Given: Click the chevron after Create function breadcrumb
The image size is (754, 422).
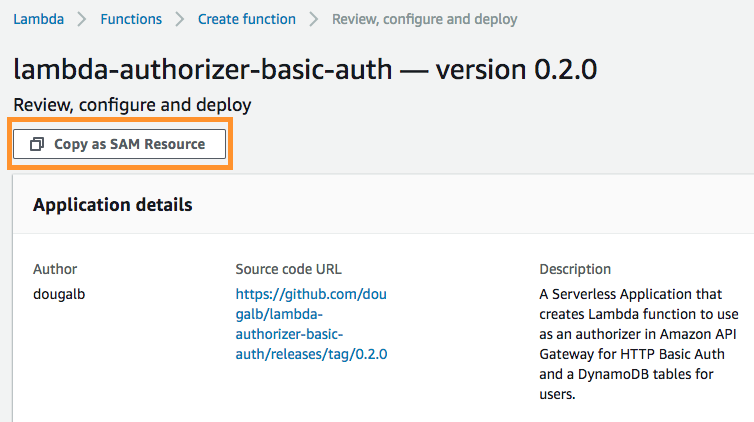Looking at the screenshot, I should (x=314, y=19).
